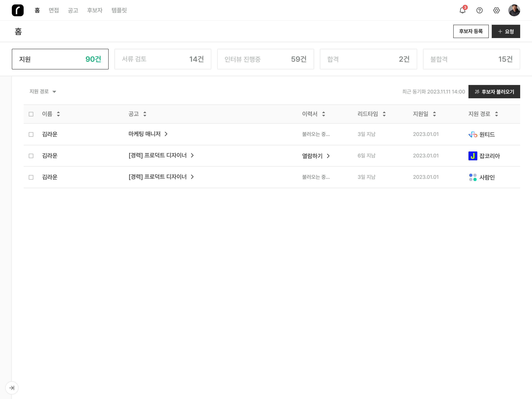
Task: Toggle the select-all header checkbox
Action: pos(31,114)
